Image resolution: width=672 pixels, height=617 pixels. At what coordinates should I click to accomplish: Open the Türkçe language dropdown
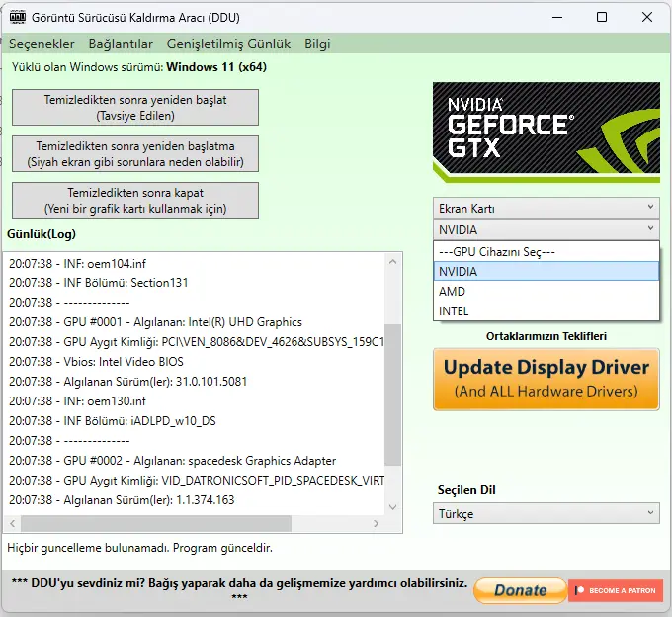click(546, 513)
